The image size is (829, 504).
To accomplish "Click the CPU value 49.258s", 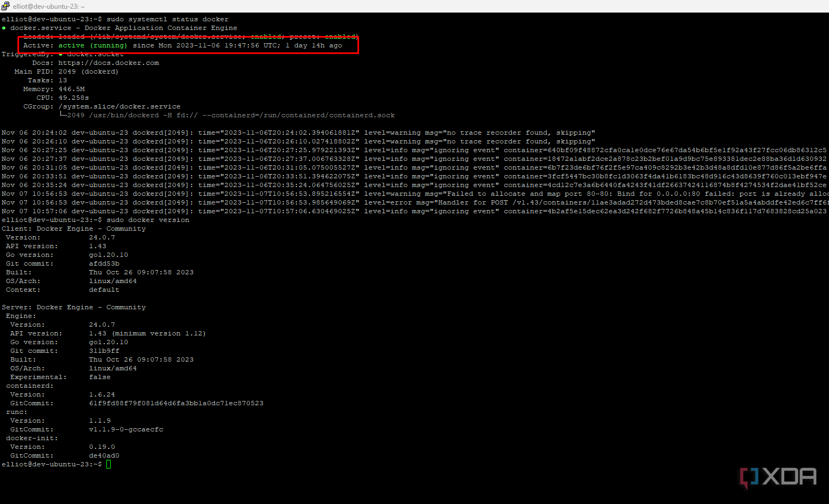I will pyautogui.click(x=74, y=98).
